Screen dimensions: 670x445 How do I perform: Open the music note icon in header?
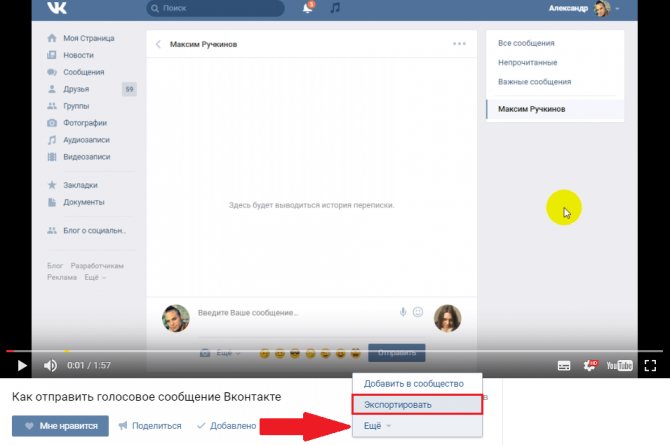[x=335, y=8]
